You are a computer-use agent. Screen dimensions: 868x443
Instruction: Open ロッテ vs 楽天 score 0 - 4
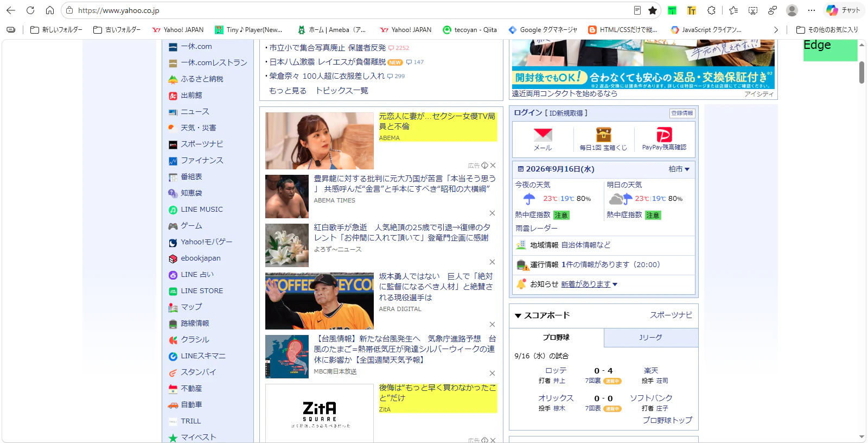click(x=603, y=371)
